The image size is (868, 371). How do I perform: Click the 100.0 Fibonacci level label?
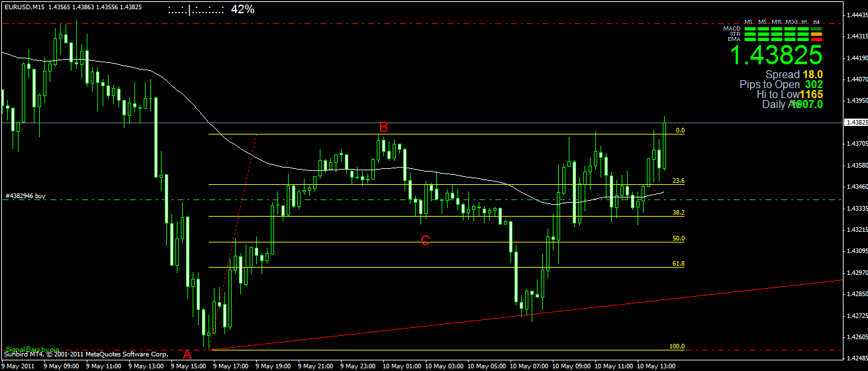point(677,346)
